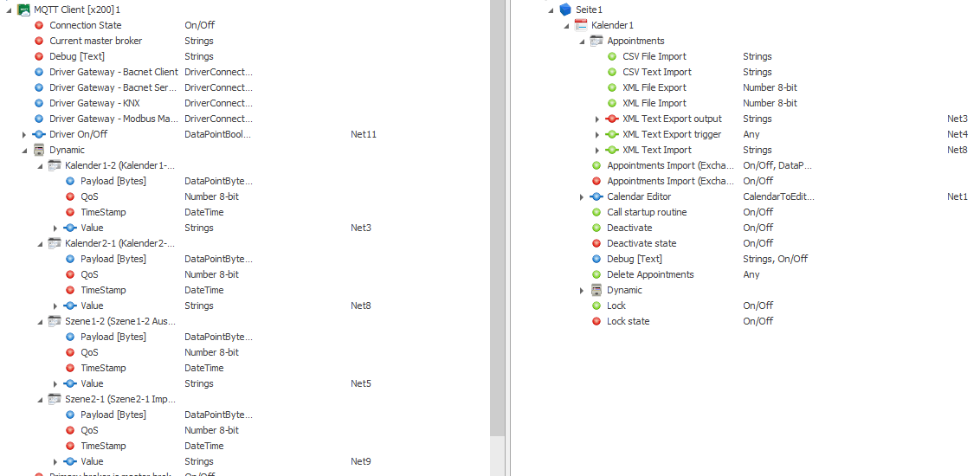Click the green CSV File Import icon
Screen dimensions: 980x476
tap(612, 56)
